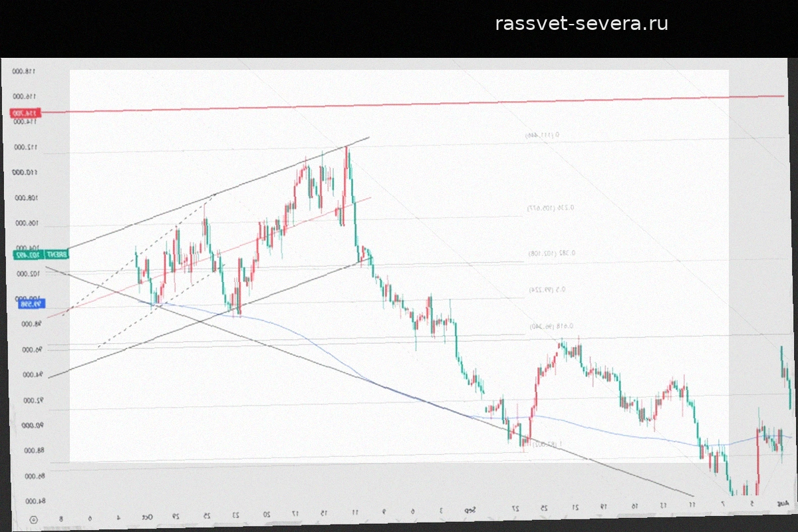Select the red 114.200 price label
The height and width of the screenshot is (532, 798).
pos(27,114)
